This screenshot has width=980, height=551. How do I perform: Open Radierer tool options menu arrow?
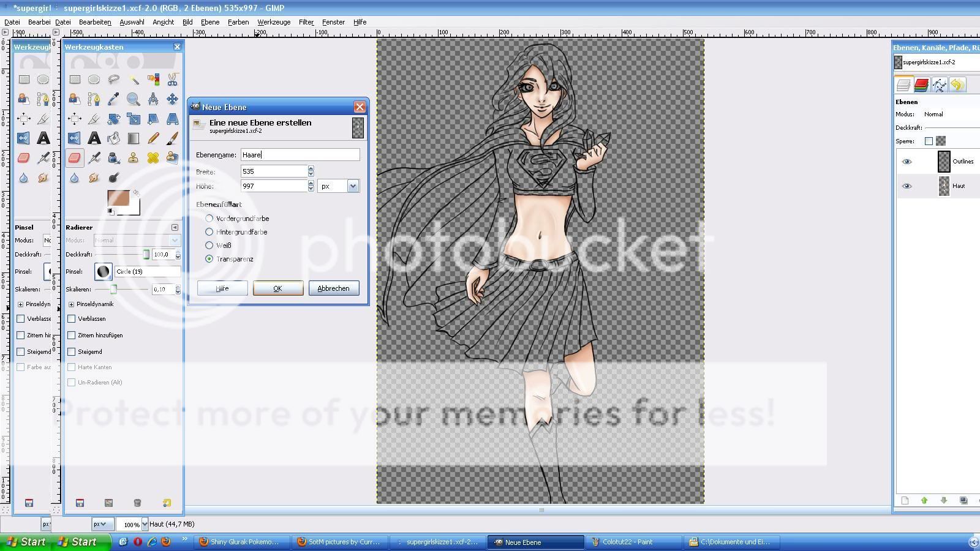pos(175,227)
